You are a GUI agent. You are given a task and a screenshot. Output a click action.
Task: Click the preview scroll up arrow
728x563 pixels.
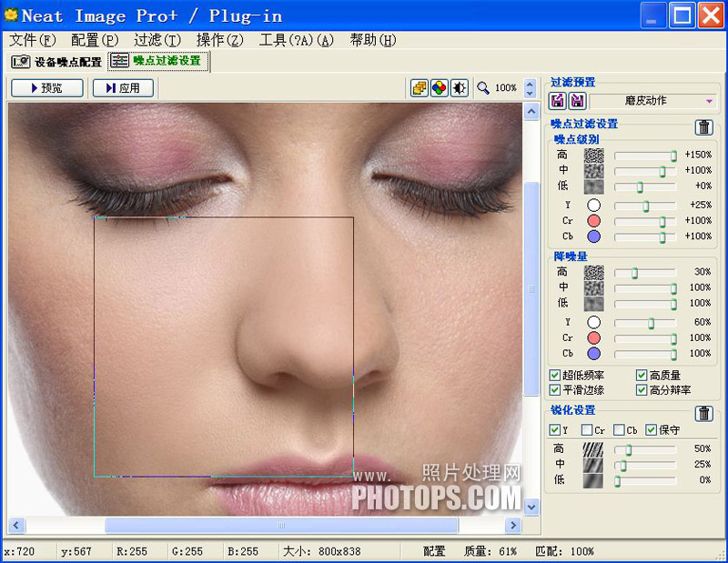click(x=531, y=111)
